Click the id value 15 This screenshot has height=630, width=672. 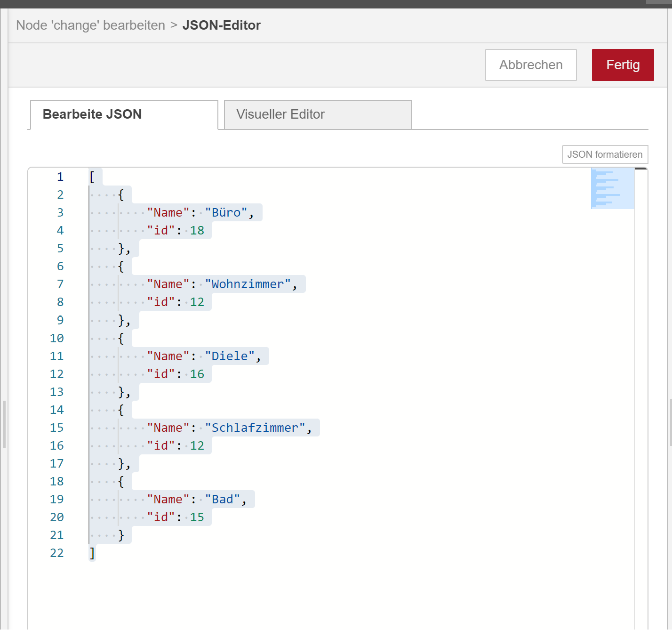pos(197,517)
